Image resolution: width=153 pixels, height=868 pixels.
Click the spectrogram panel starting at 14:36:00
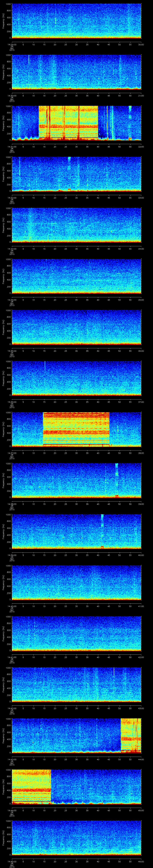[x=77, y=378]
